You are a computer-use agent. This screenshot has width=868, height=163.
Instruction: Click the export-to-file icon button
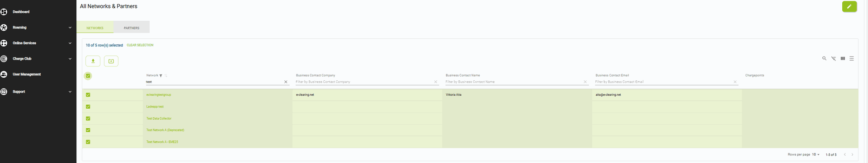tap(111, 61)
